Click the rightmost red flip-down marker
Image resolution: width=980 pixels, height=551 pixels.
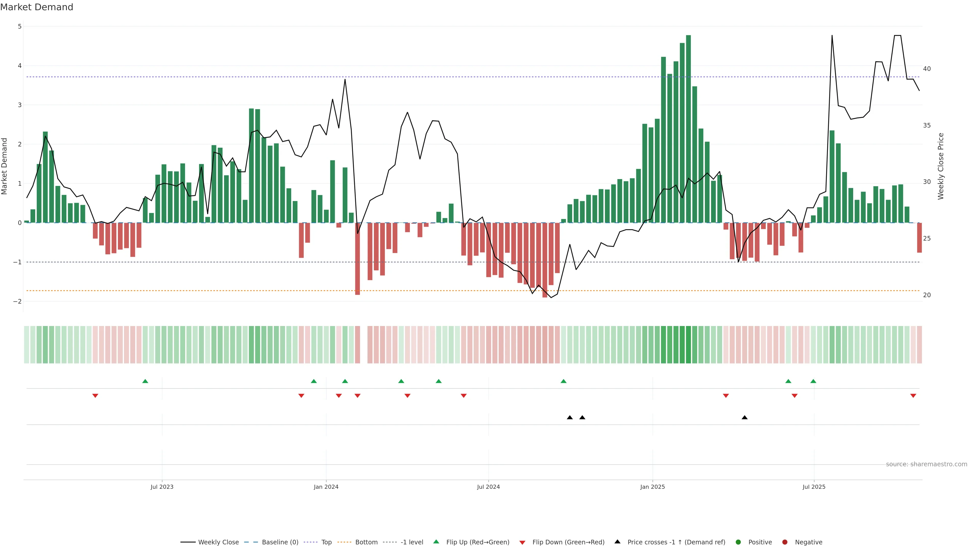(913, 396)
